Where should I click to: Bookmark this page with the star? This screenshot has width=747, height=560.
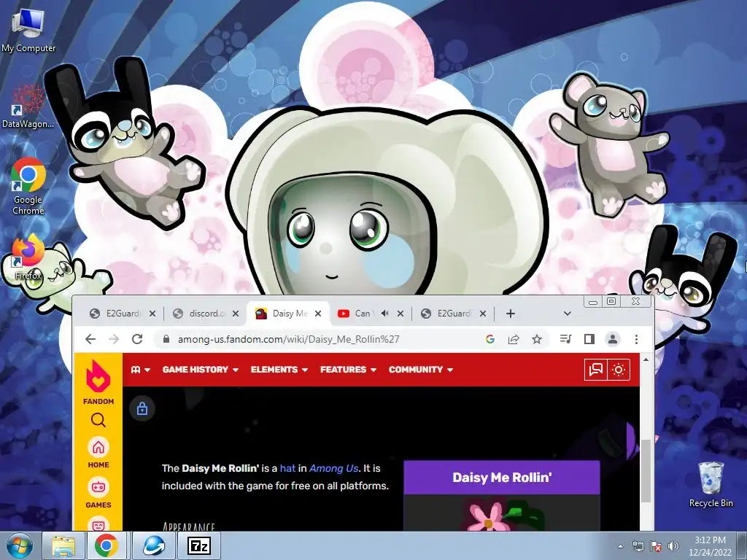[537, 339]
